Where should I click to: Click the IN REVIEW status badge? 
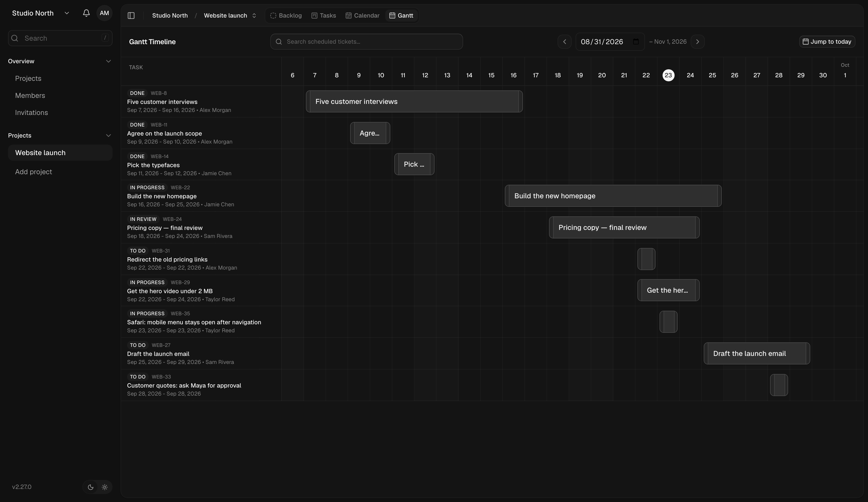143,219
